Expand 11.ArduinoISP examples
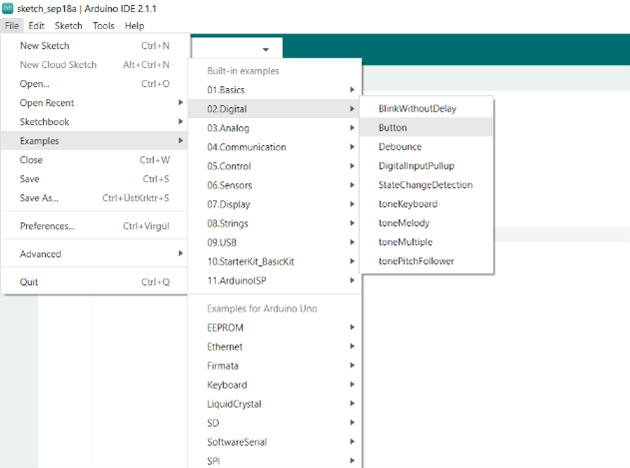Viewport: 630px width, 468px height. [275, 281]
